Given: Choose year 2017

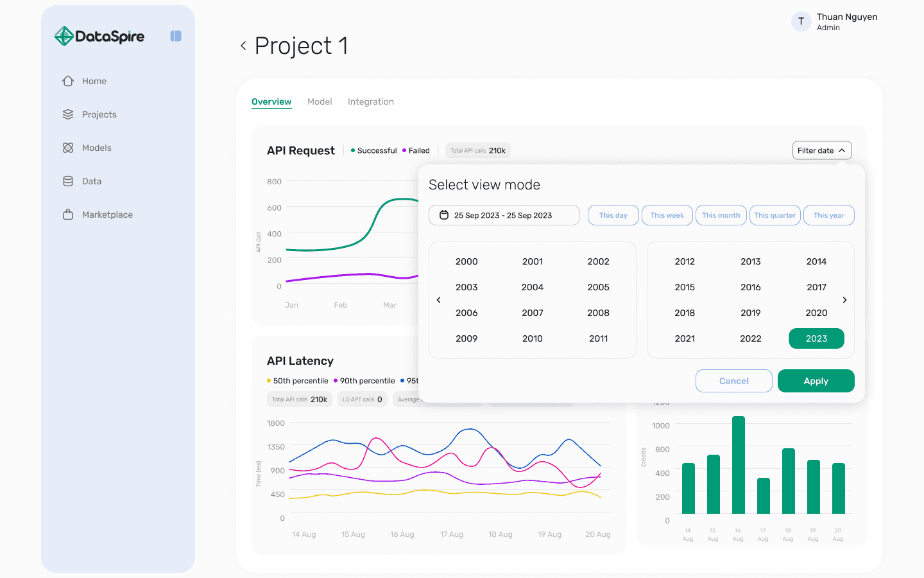Looking at the screenshot, I should point(817,287).
